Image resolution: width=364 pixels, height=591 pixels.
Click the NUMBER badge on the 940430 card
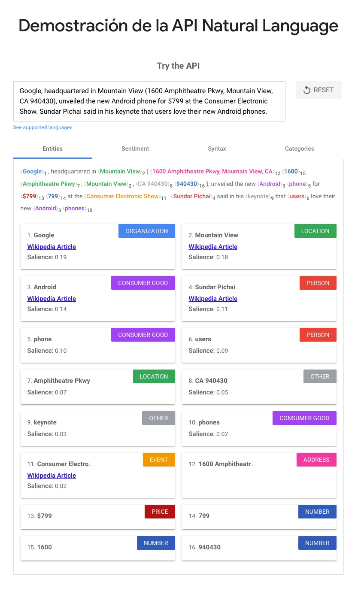[317, 543]
